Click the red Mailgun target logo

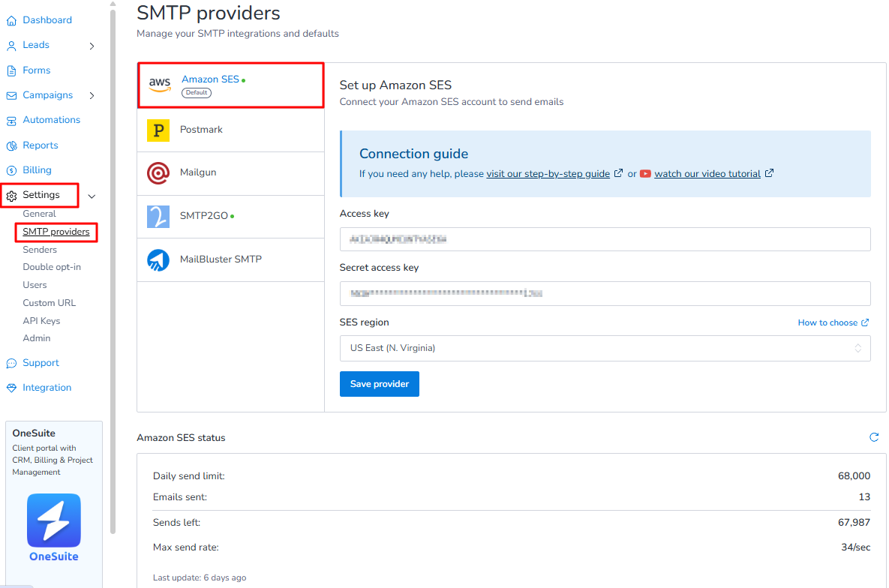(x=158, y=173)
